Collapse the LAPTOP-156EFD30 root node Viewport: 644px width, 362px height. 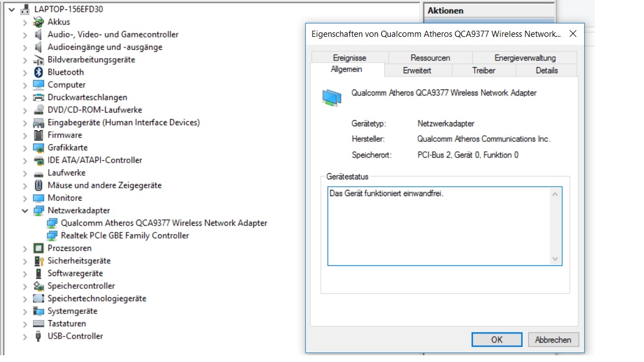12,9
